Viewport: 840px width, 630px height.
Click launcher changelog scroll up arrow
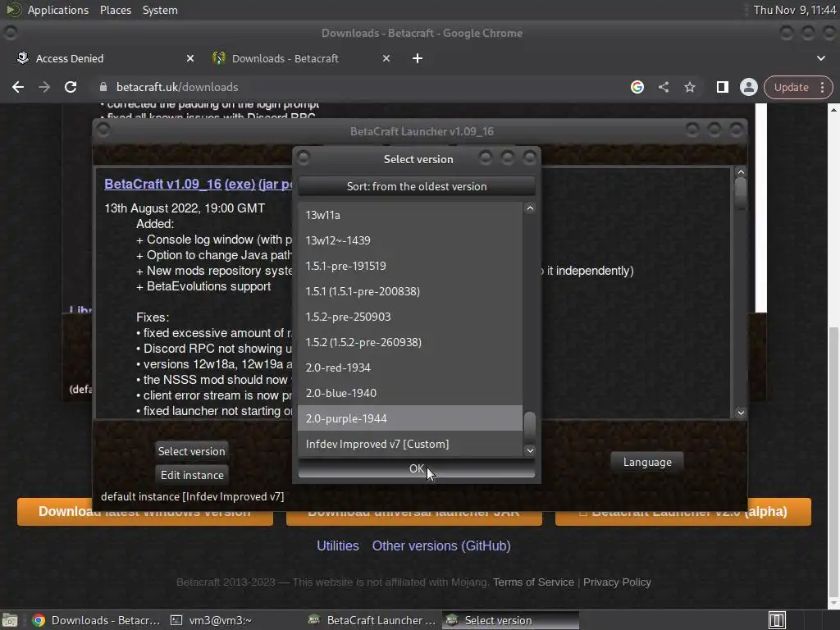pyautogui.click(x=741, y=172)
